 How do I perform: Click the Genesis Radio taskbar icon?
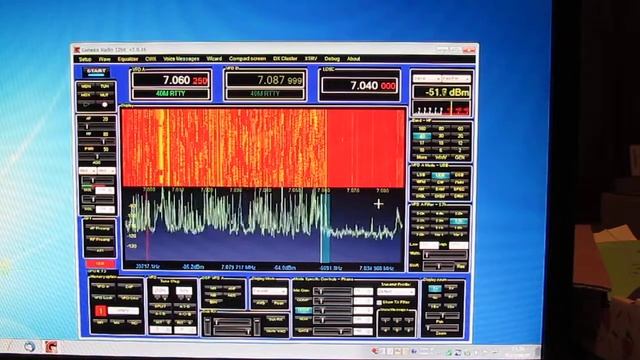pyautogui.click(x=51, y=347)
